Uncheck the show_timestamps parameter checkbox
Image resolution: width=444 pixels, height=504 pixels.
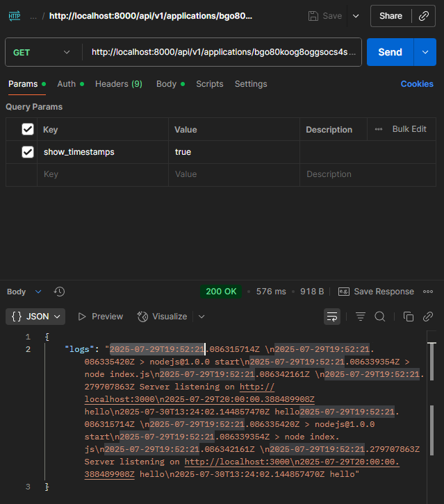[x=28, y=152]
